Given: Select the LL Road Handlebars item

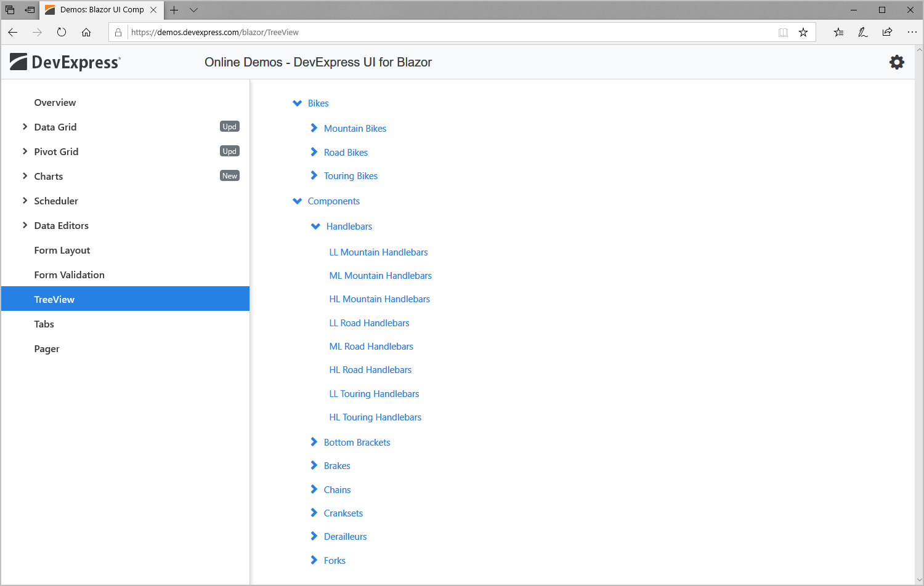Looking at the screenshot, I should 369,323.
